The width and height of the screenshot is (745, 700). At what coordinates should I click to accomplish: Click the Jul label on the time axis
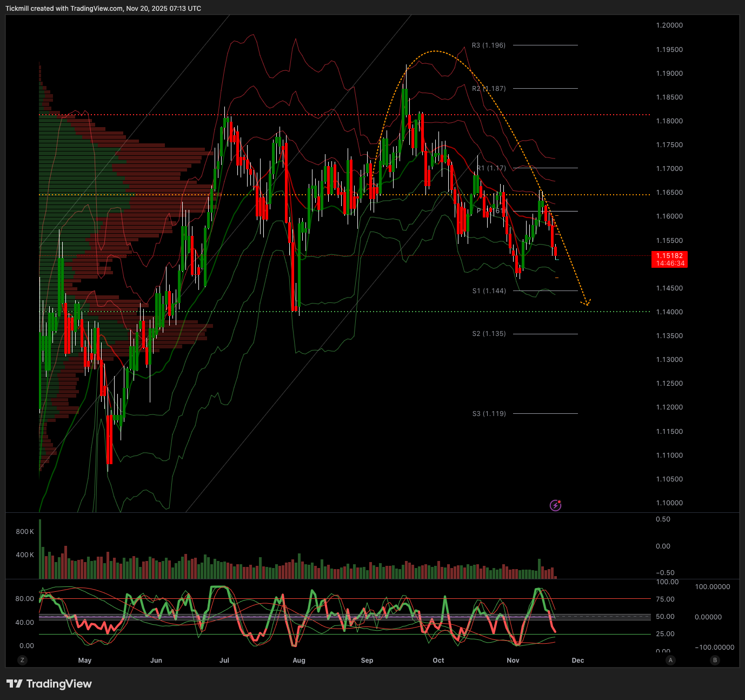click(x=224, y=661)
